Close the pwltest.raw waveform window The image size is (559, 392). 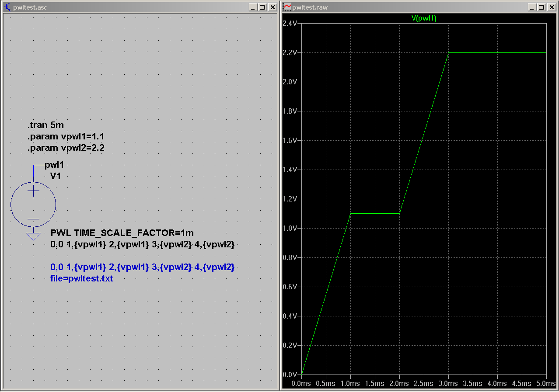pyautogui.click(x=551, y=7)
